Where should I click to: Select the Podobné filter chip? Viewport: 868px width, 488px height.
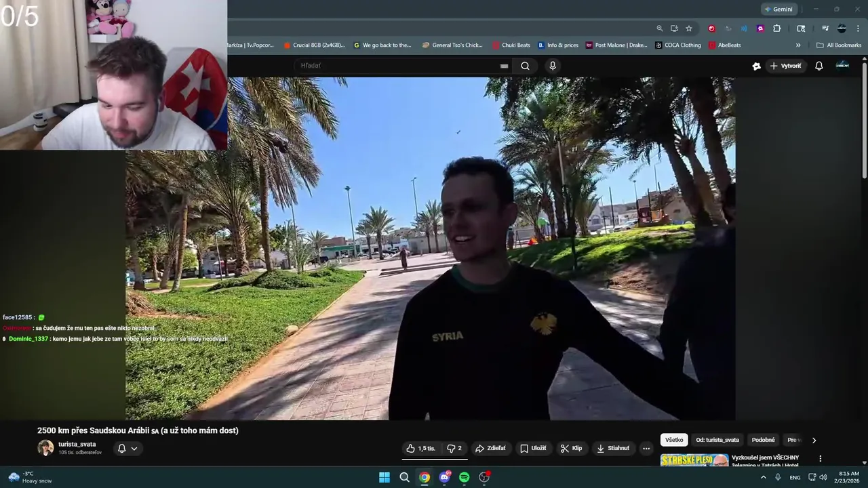click(763, 440)
